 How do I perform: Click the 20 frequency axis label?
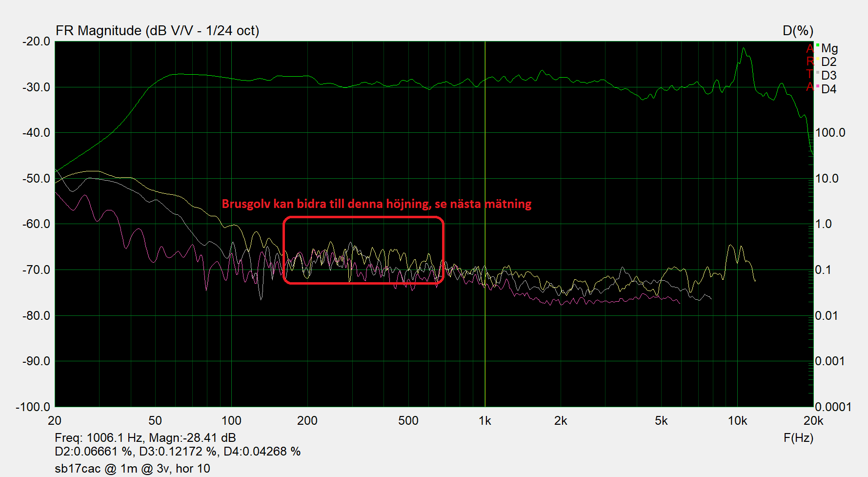point(55,421)
